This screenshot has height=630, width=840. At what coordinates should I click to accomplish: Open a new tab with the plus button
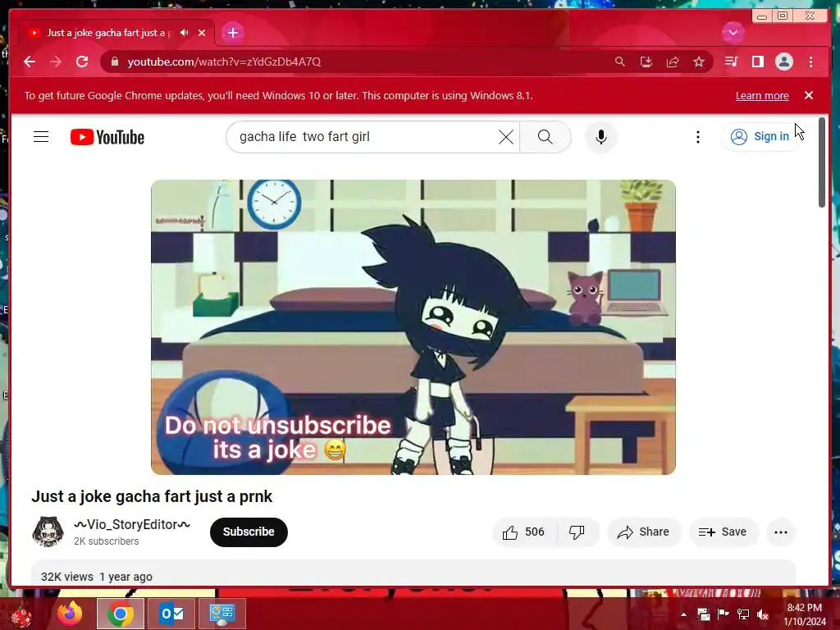pyautogui.click(x=232, y=33)
